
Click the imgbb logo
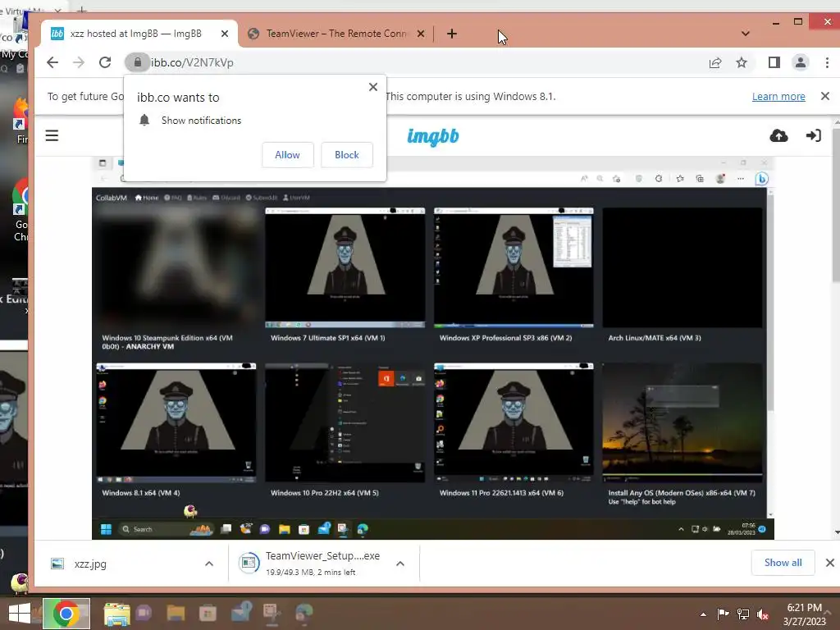433,136
